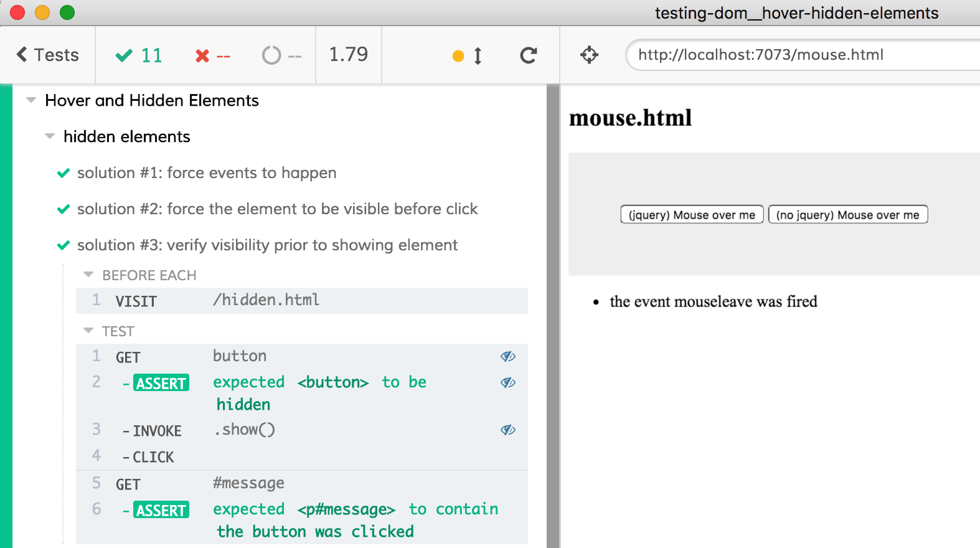Screen dimensions: 980x548
Task: Click the passed tests count 11
Action: click(139, 55)
